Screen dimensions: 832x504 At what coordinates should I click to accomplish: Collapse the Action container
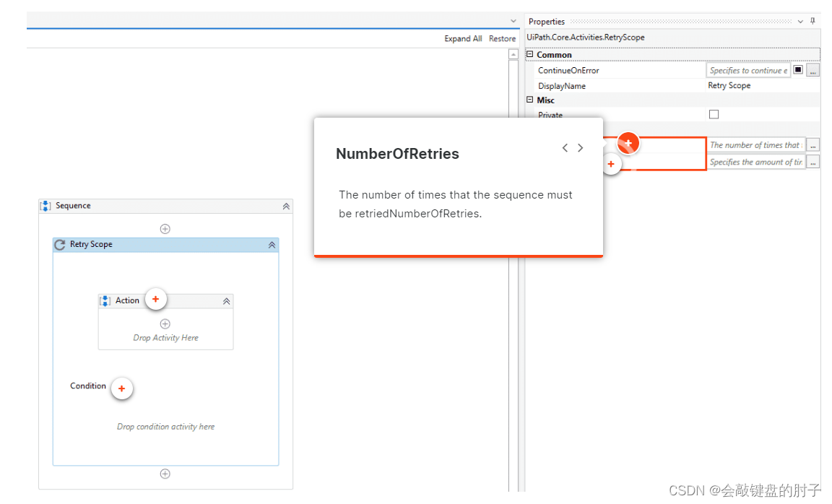pyautogui.click(x=227, y=301)
